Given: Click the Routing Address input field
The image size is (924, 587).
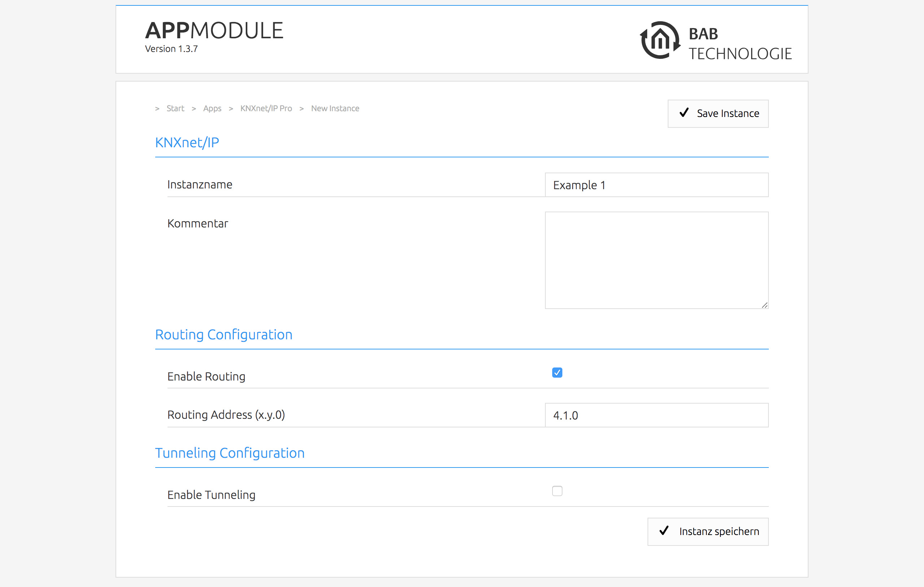Looking at the screenshot, I should (x=656, y=416).
